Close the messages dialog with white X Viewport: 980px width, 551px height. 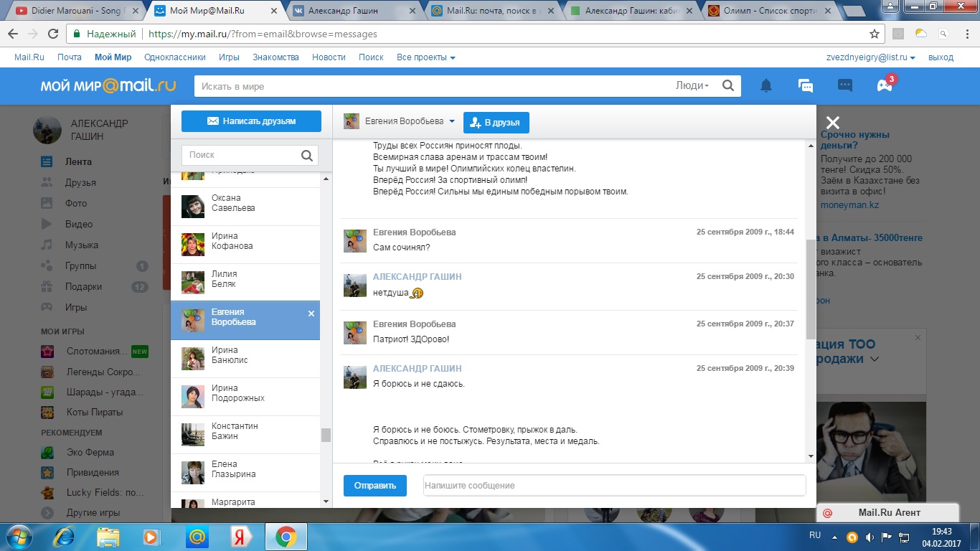point(832,123)
